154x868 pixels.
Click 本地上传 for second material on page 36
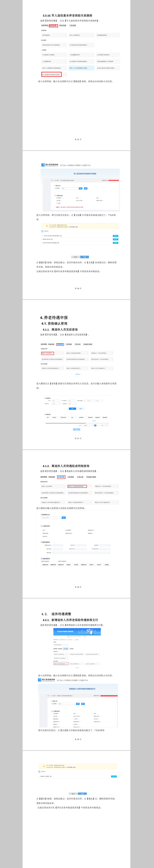click(x=115, y=239)
